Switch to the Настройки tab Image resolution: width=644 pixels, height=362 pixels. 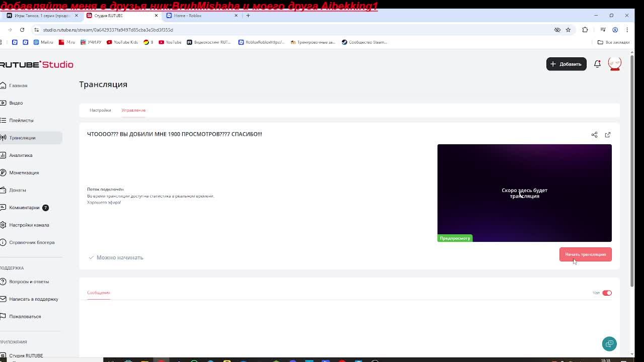100,110
